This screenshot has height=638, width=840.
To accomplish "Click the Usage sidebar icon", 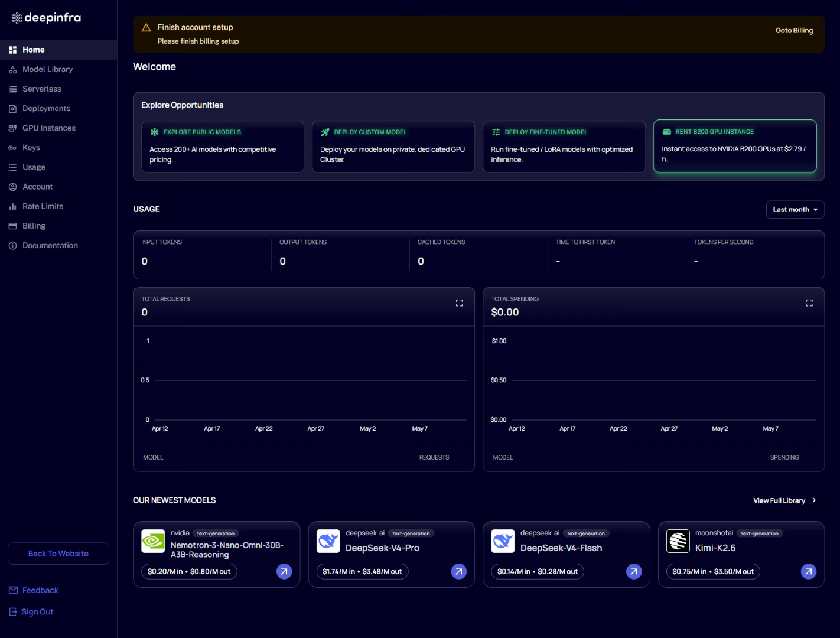I will (12, 167).
